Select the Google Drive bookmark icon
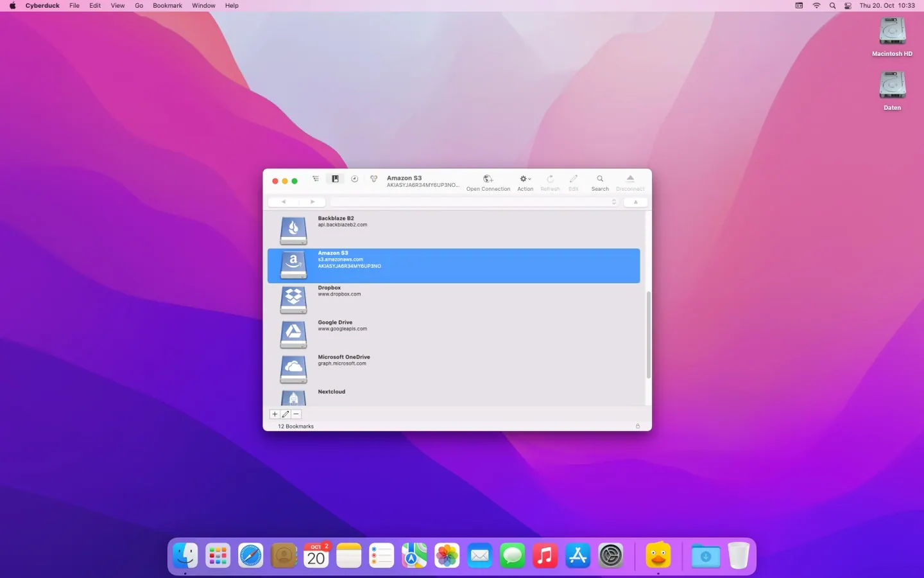 coord(293,335)
